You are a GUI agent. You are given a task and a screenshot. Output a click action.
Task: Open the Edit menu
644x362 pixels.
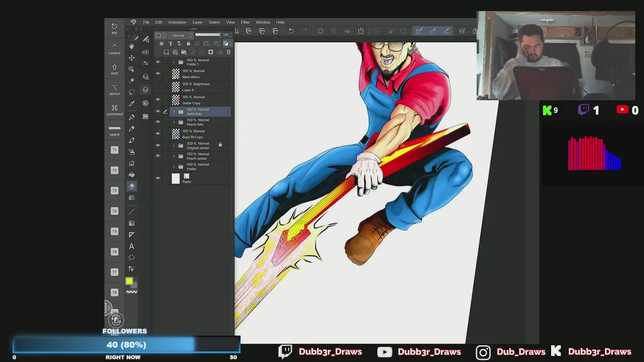click(158, 22)
